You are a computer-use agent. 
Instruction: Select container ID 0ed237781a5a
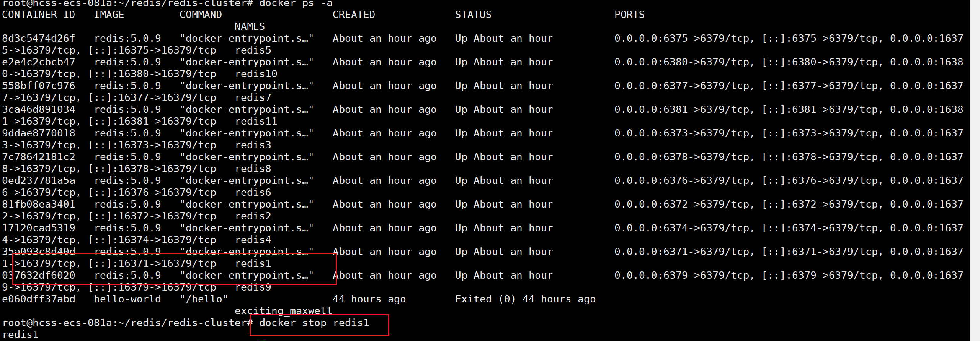click(x=39, y=181)
